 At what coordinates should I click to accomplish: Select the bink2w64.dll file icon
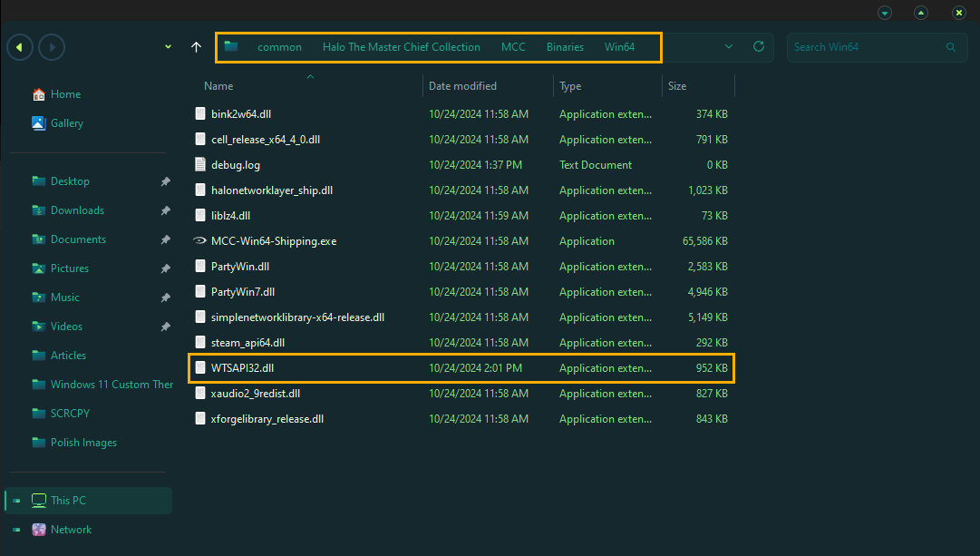(x=200, y=113)
